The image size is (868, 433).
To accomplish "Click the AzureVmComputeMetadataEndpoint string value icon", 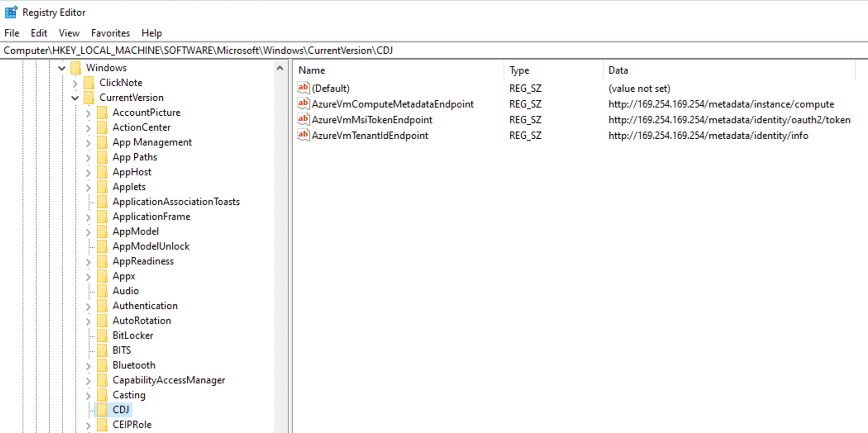I will point(303,104).
